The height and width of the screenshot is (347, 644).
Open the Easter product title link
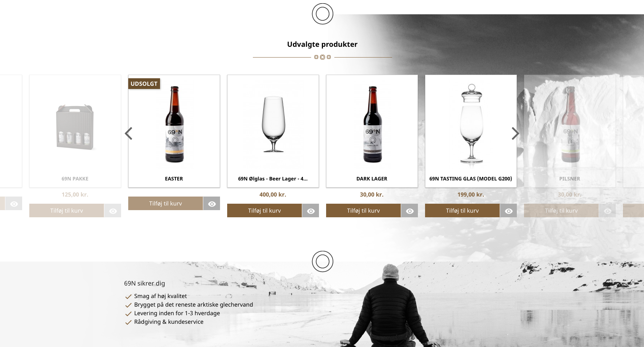coord(174,179)
